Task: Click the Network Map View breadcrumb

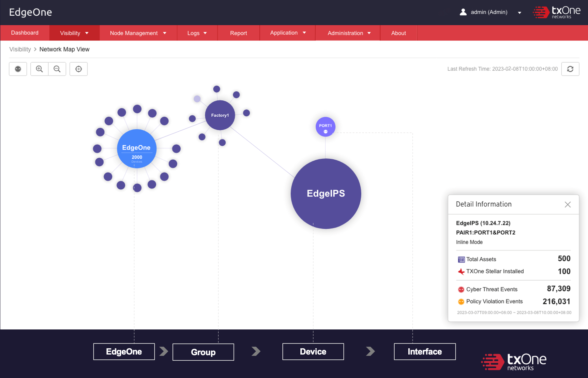Action: tap(64, 49)
